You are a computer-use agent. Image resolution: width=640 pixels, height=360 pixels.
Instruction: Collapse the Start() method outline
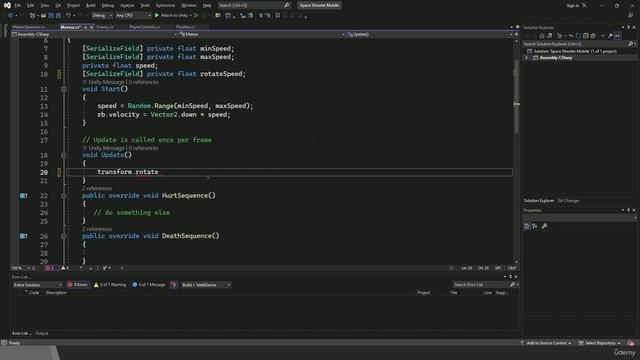(64, 89)
